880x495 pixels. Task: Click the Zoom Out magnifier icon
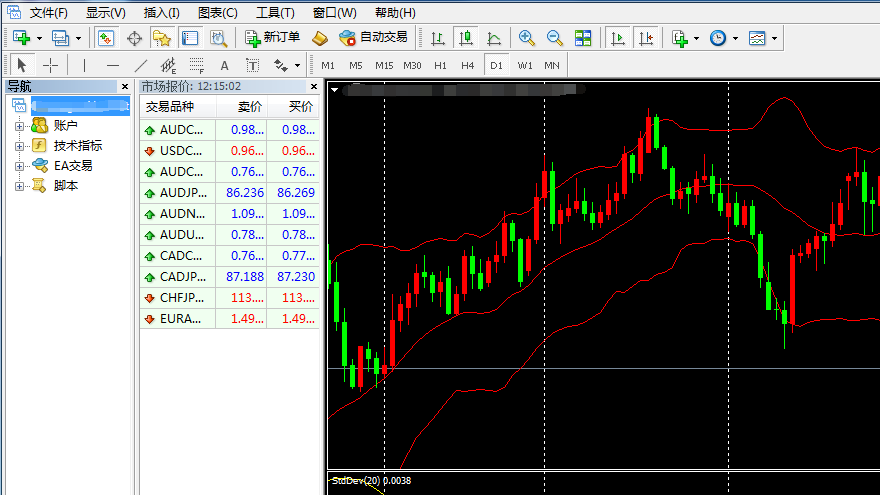(555, 38)
